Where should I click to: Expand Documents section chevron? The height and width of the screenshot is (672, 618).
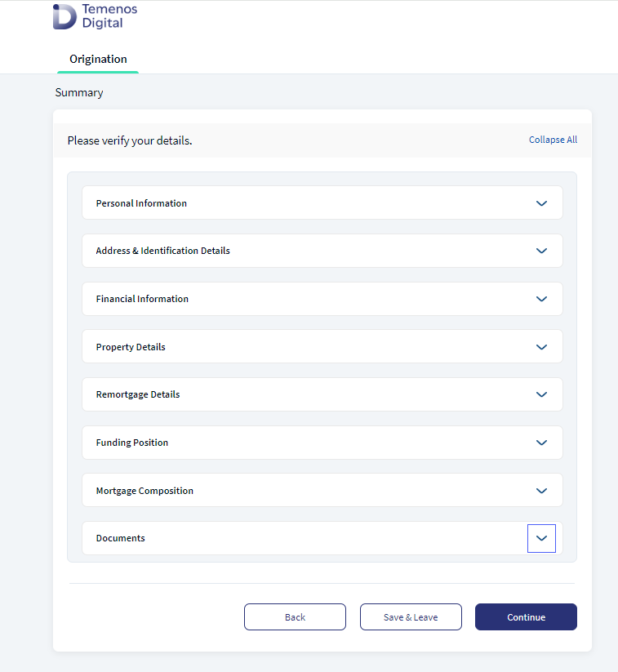(x=542, y=538)
